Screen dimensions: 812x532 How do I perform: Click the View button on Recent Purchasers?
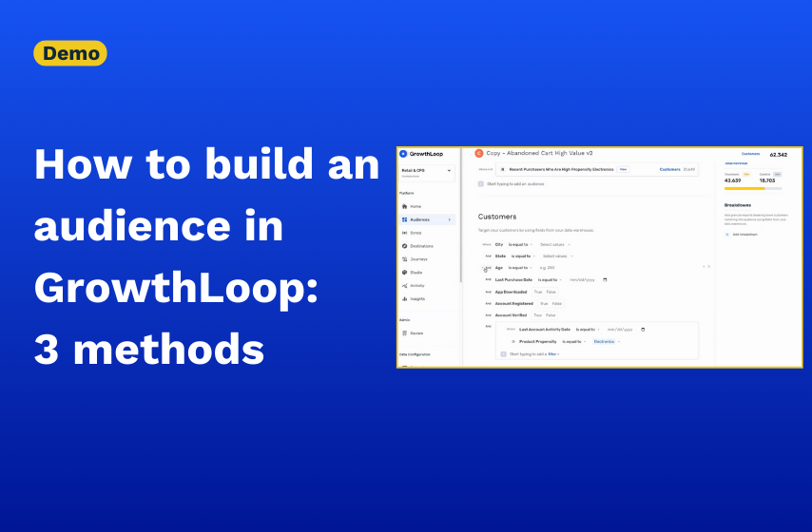pos(623,169)
